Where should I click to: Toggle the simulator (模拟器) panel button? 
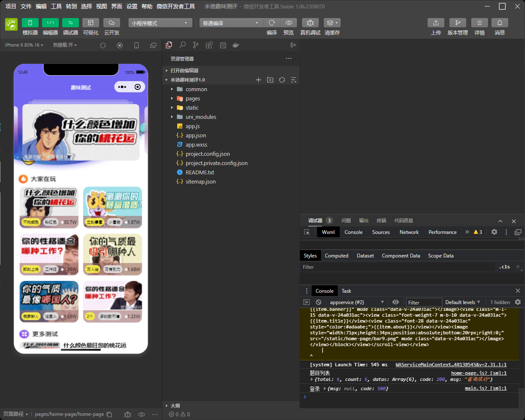pyautogui.click(x=30, y=23)
